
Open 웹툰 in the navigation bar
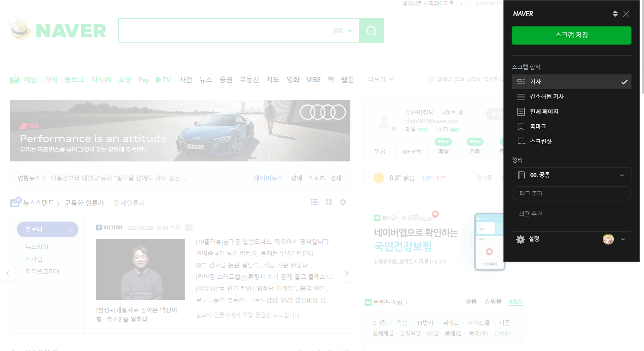click(347, 80)
